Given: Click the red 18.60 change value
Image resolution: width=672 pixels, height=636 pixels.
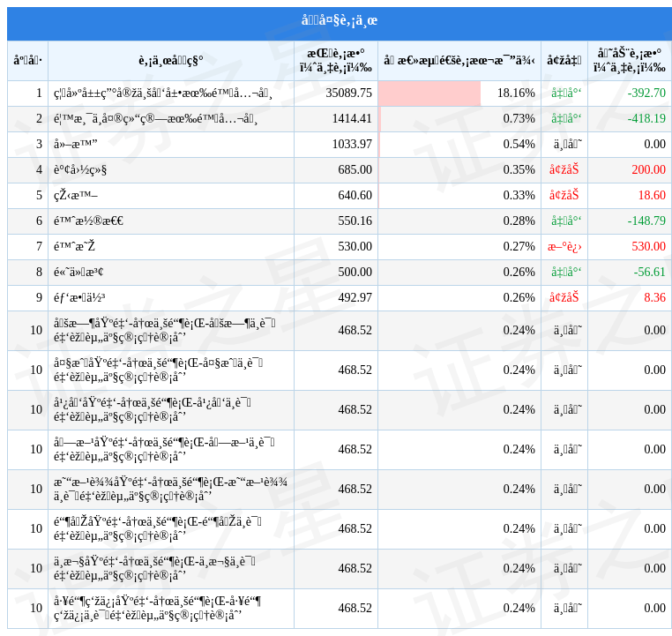Looking at the screenshot, I should [652, 196].
